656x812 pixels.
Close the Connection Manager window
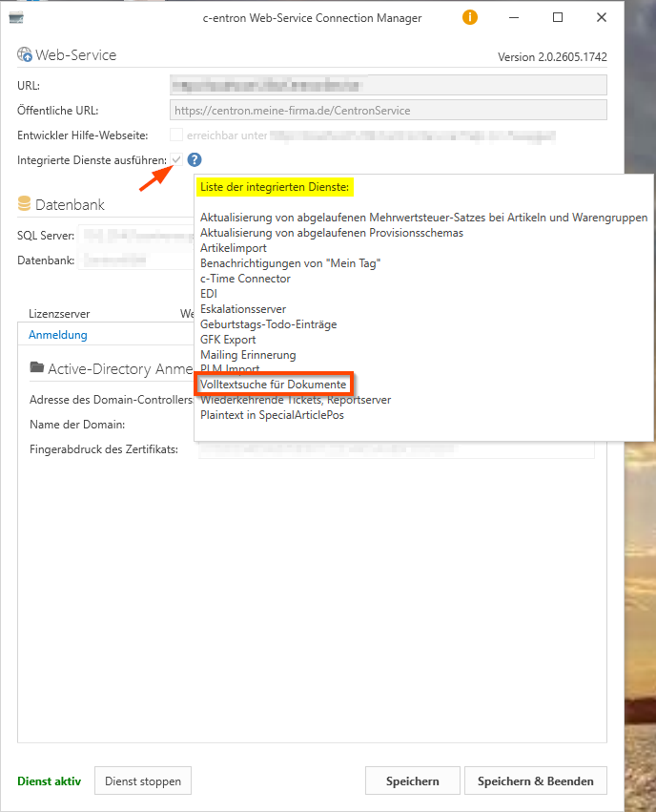click(x=601, y=17)
